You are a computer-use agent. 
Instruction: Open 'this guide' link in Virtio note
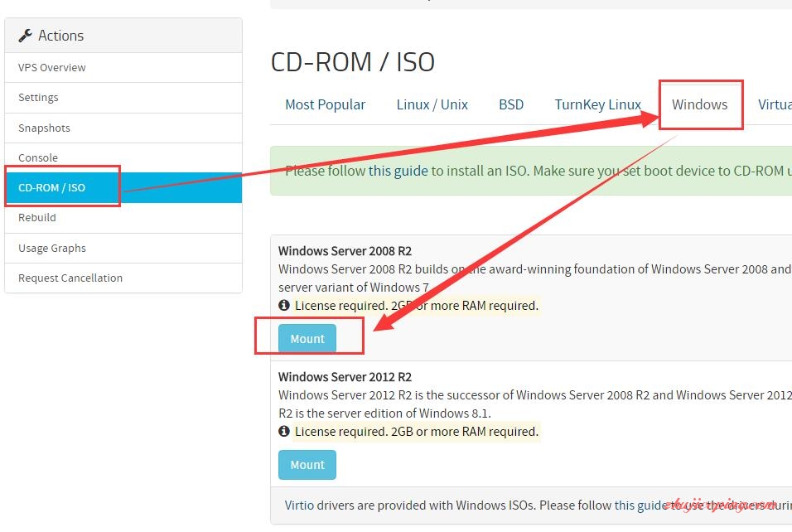(640, 505)
